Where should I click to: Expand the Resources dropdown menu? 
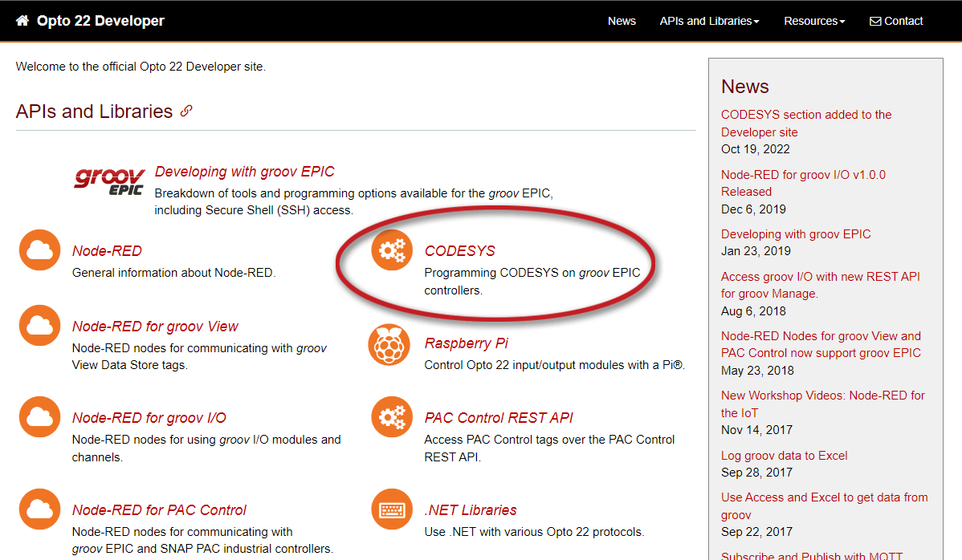814,21
